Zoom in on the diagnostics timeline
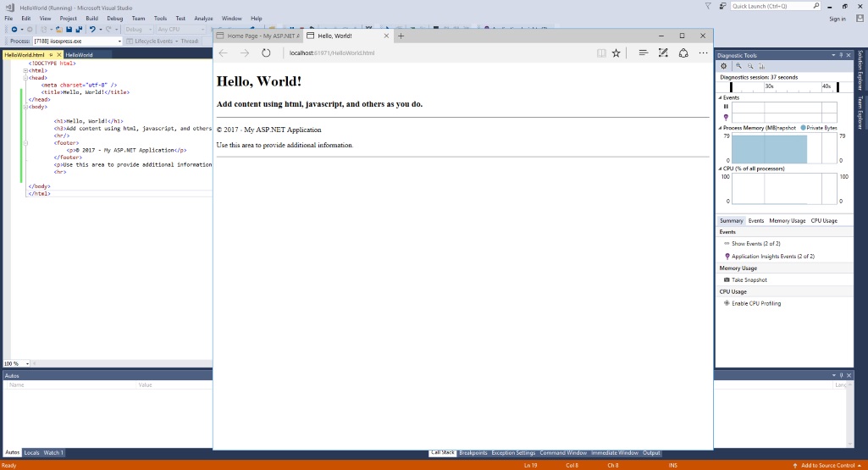The image size is (868, 470). pyautogui.click(x=738, y=66)
